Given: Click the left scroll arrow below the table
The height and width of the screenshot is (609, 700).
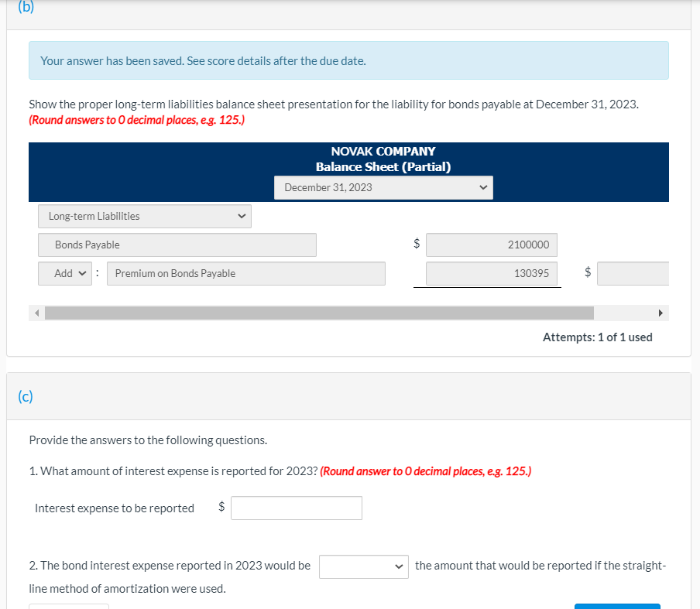Looking at the screenshot, I should point(36,313).
